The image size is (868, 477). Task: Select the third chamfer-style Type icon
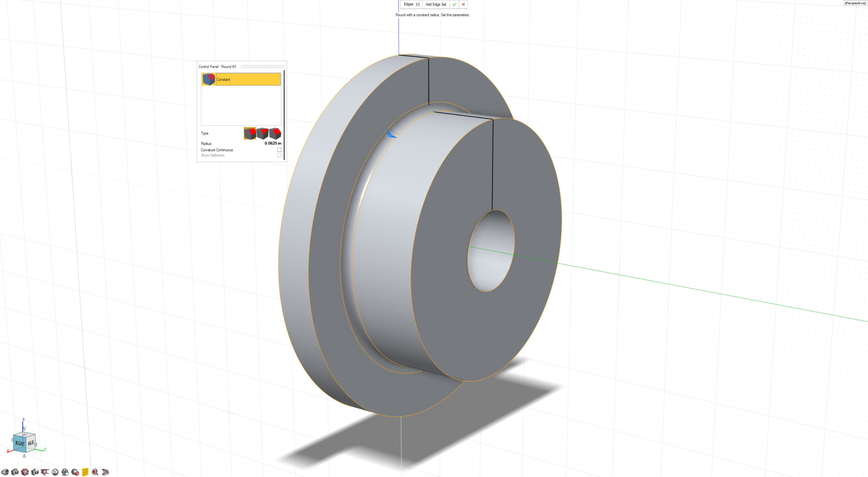(x=275, y=133)
